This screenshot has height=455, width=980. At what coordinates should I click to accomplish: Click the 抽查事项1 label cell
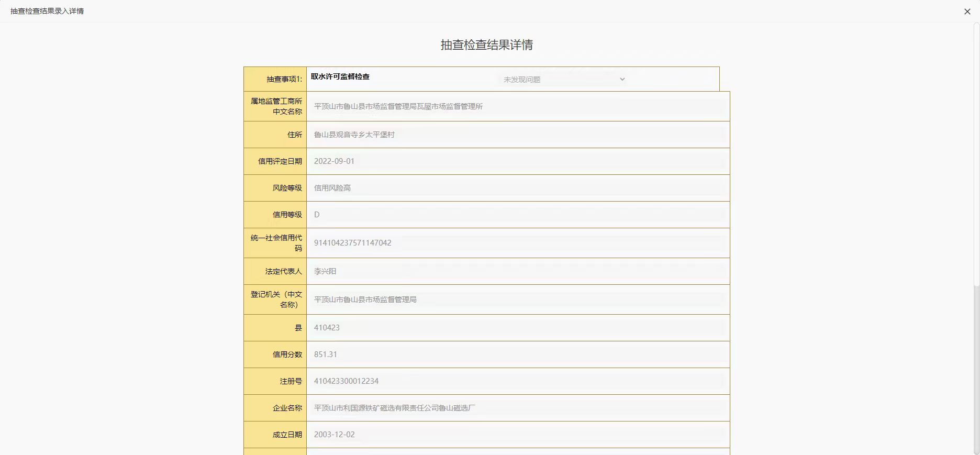point(275,79)
